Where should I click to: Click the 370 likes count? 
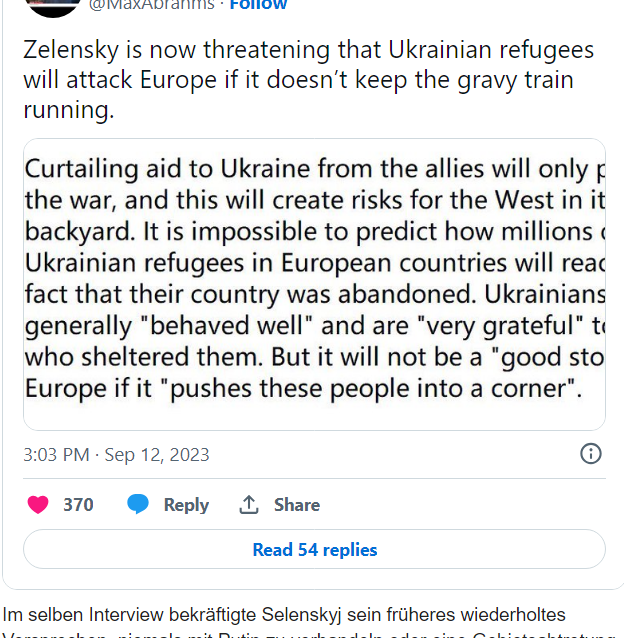coord(78,505)
